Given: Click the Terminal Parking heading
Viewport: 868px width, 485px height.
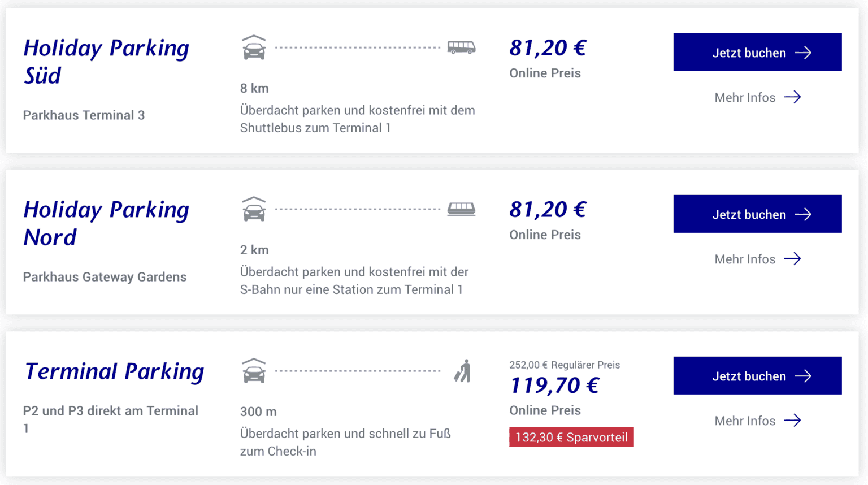Looking at the screenshot, I should tap(114, 371).
